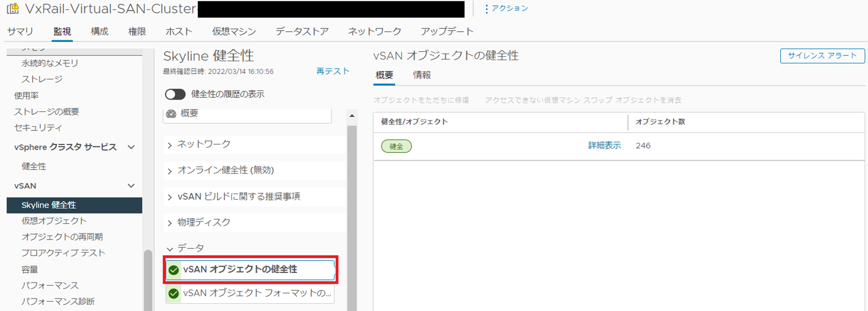The image size is (868, 311).
Task: Toggle 健全性の履歴の表示 switch
Action: tap(175, 94)
